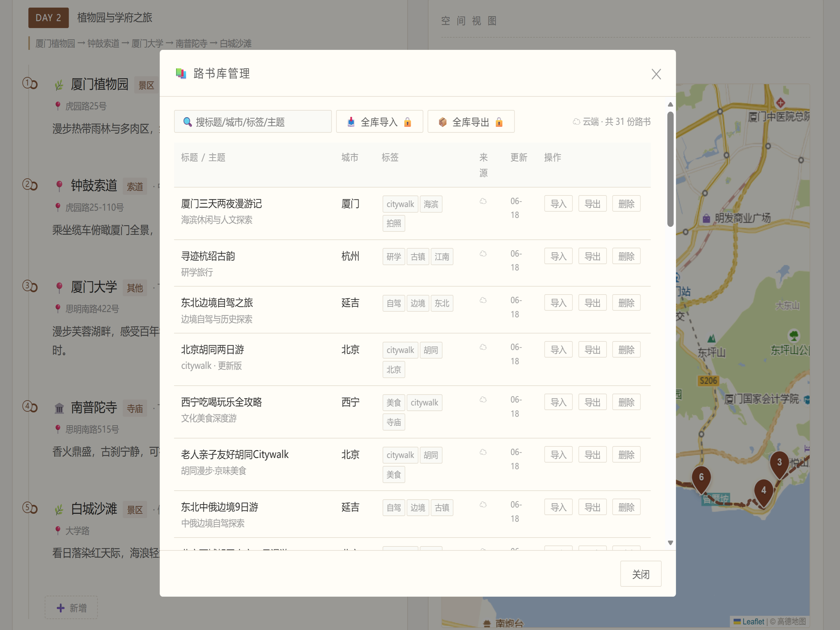The width and height of the screenshot is (840, 630).
Task: Click the leaf icon beside 厦门植物园
Action: coord(59,85)
